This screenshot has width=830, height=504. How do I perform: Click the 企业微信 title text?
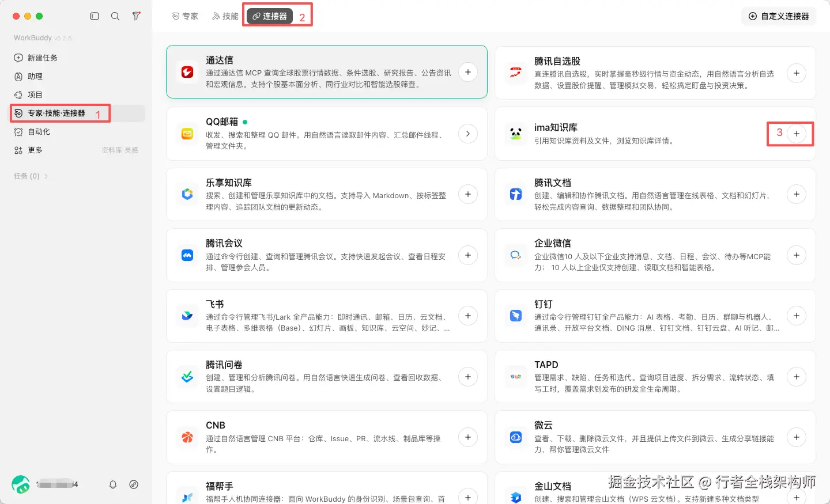point(553,243)
